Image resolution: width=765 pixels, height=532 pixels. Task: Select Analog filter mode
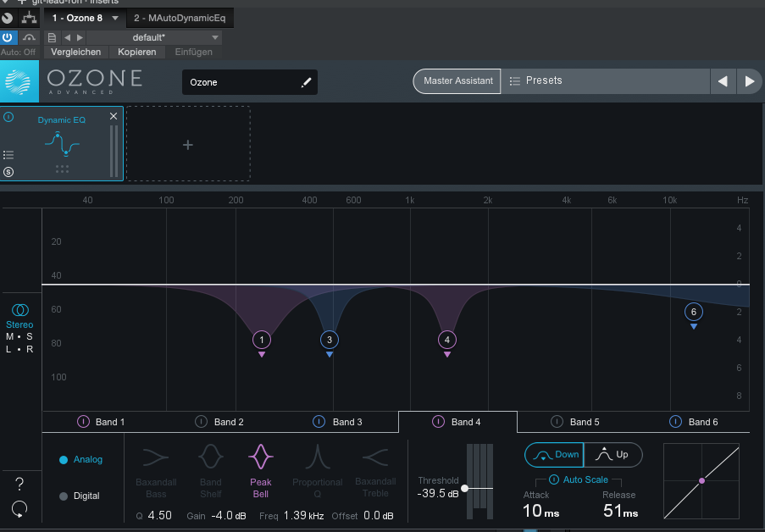point(81,459)
